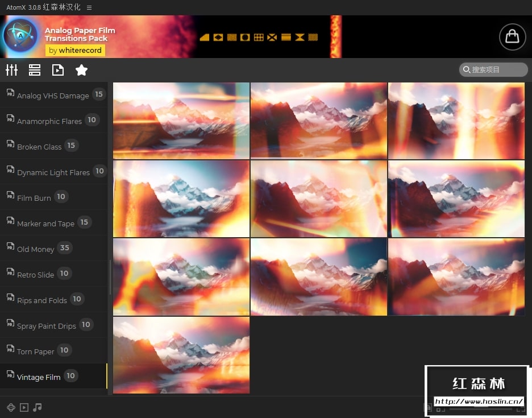Image resolution: width=532 pixels, height=418 pixels.
Task: Select the Marker and Tape category
Action: 53,223
